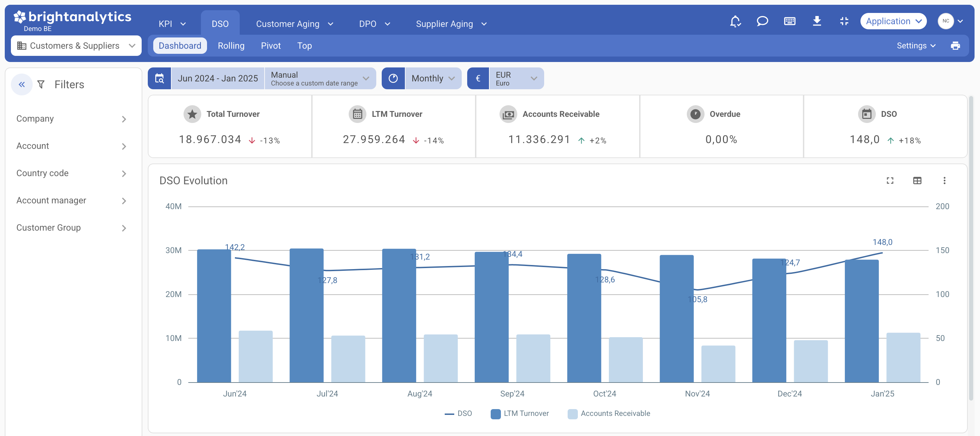
Task: Click the exit fullscreen icon
Action: [844, 21]
